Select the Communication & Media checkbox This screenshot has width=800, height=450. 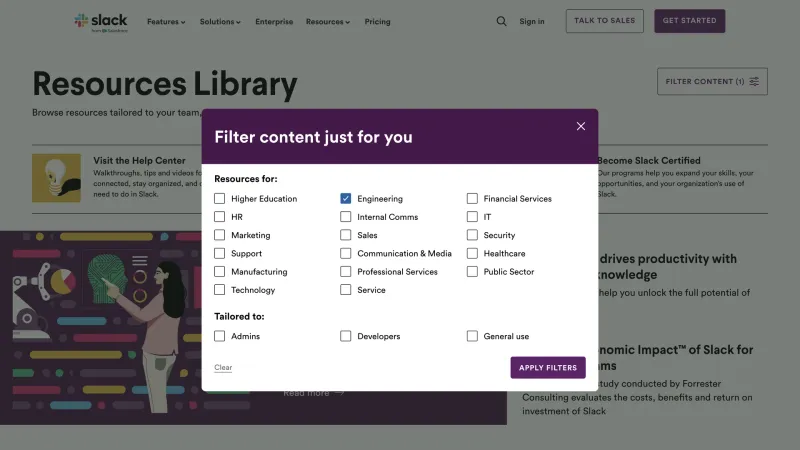[345, 254]
